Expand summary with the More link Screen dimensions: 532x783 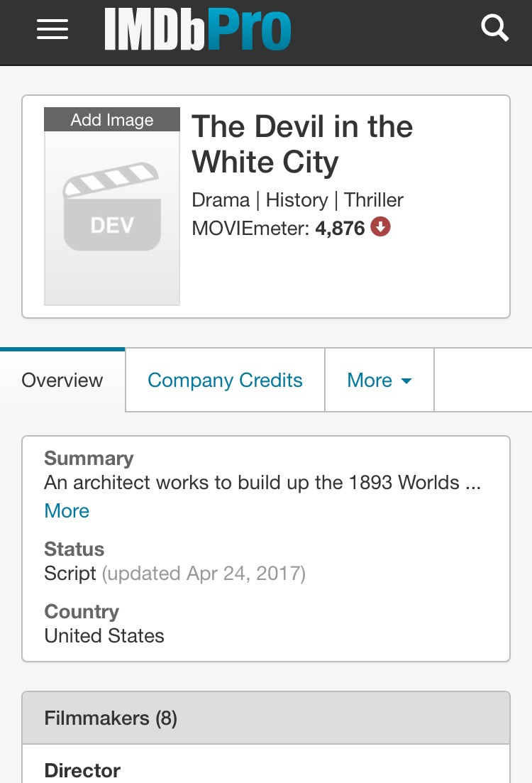pyautogui.click(x=67, y=511)
